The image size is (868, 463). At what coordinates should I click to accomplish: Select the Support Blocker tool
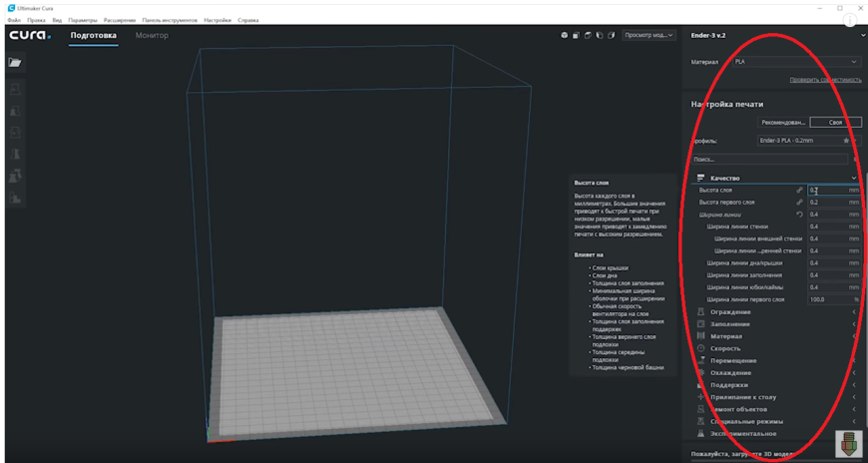pyautogui.click(x=14, y=197)
